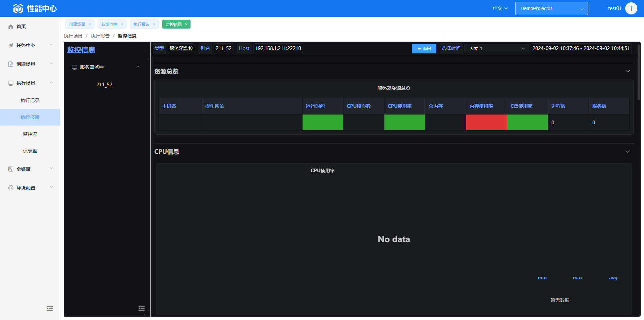Click the red 内存使用率 status cell
Viewport: 644px width, 320px height.
(x=486, y=122)
